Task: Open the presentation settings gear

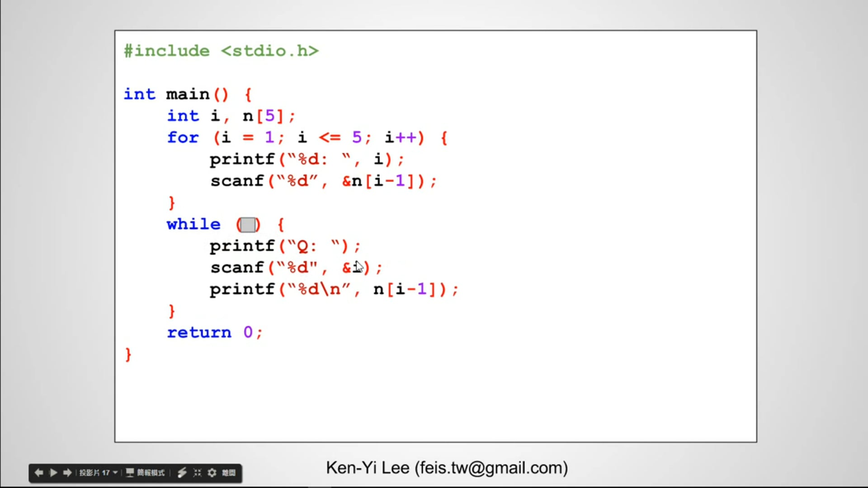Action: [x=212, y=473]
